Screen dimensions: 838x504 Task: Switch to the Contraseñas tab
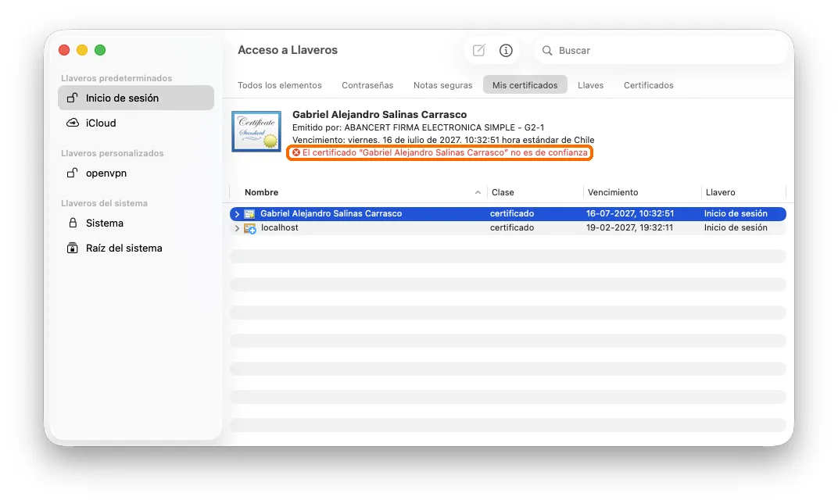coord(367,85)
